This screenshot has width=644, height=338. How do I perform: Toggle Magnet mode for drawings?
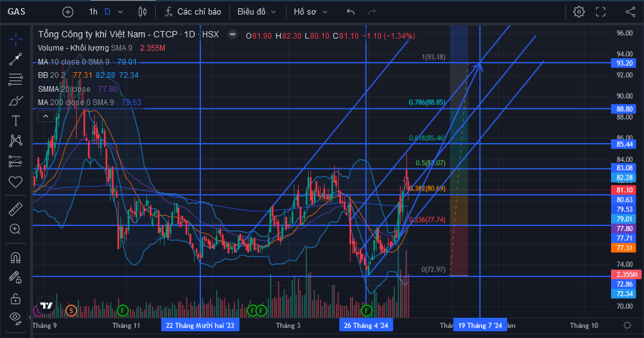point(16,258)
